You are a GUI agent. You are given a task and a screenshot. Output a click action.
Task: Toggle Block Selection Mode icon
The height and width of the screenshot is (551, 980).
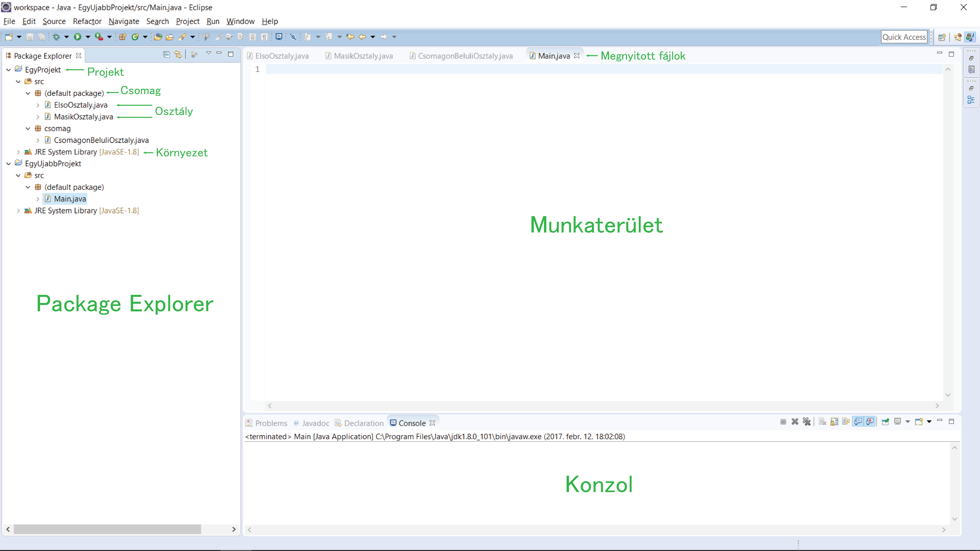(x=253, y=37)
